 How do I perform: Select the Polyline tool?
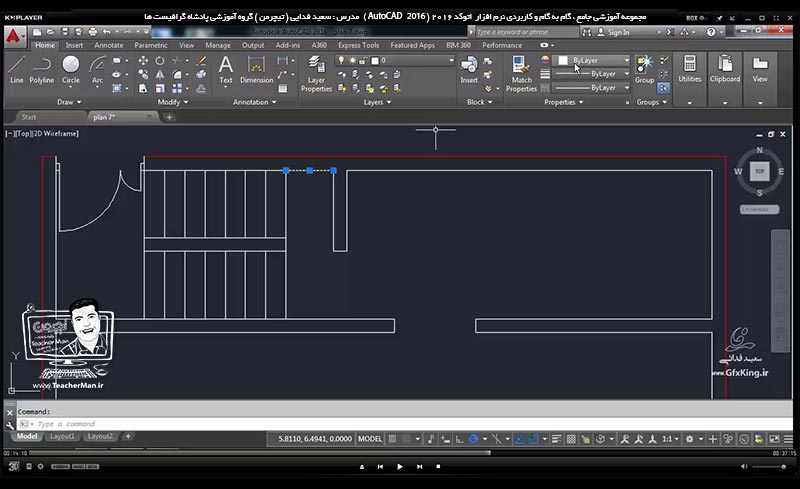(41, 70)
